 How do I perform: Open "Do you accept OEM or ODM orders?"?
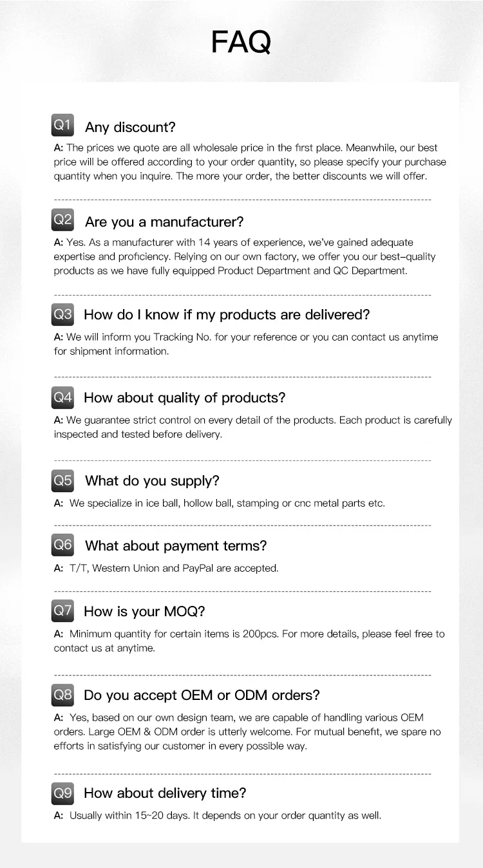(x=202, y=695)
